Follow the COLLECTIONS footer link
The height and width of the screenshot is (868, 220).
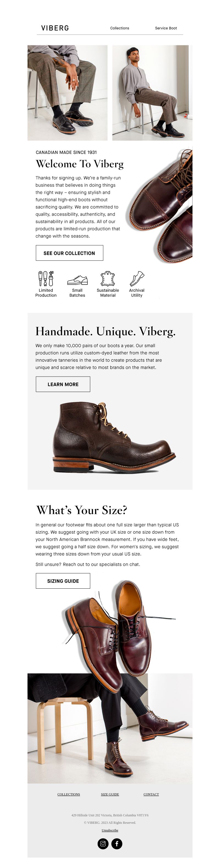tap(68, 794)
